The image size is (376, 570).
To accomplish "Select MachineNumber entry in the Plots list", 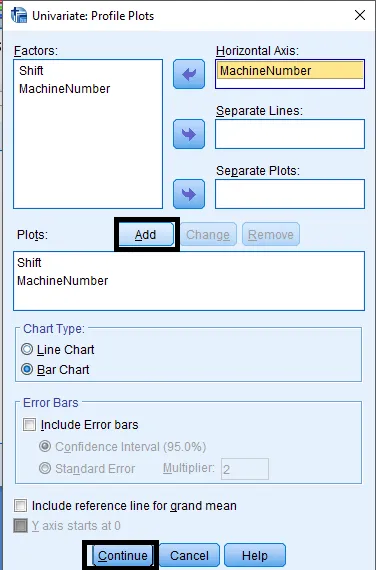I will pyautogui.click(x=63, y=281).
